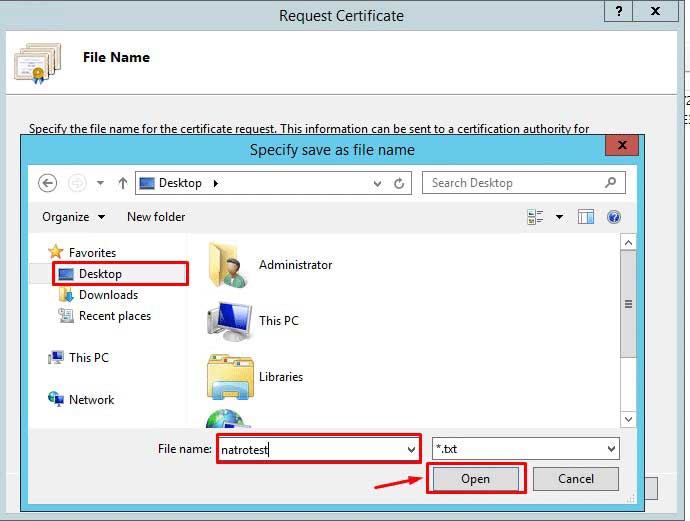Toggle the preview pane icon
The image size is (690, 521).
pos(586,217)
